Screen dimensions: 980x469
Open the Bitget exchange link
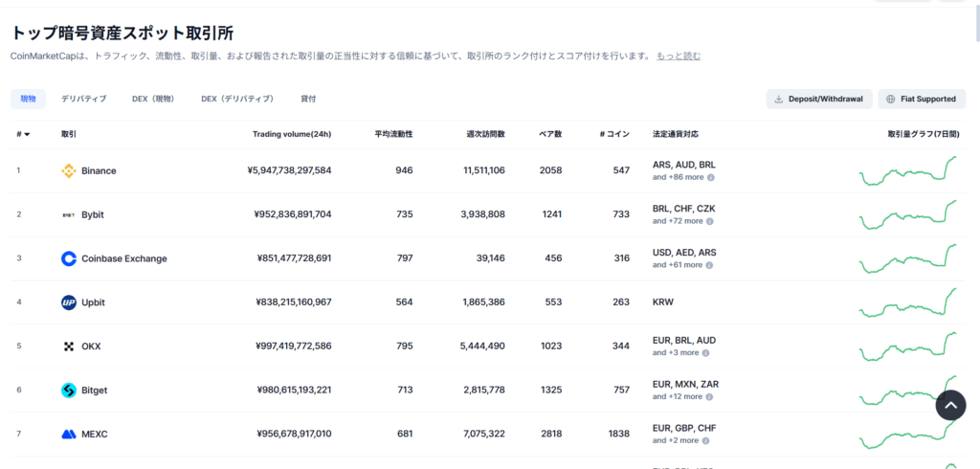pos(95,391)
